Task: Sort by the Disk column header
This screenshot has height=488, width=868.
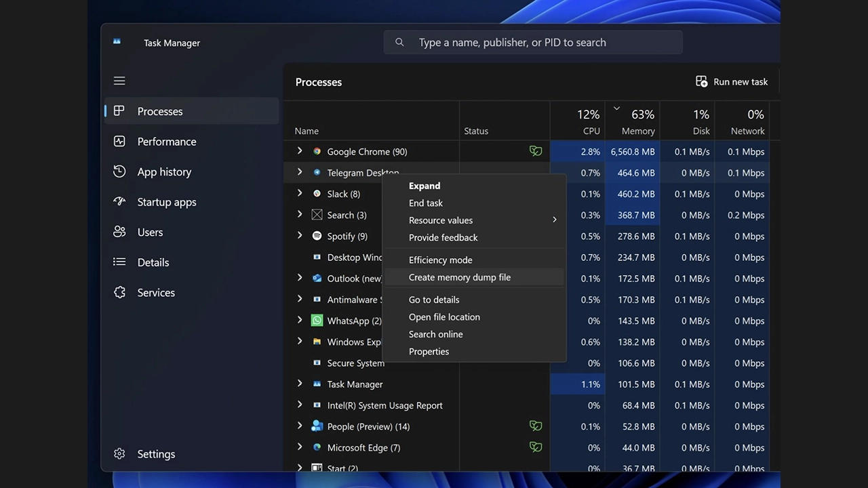Action: [687, 121]
